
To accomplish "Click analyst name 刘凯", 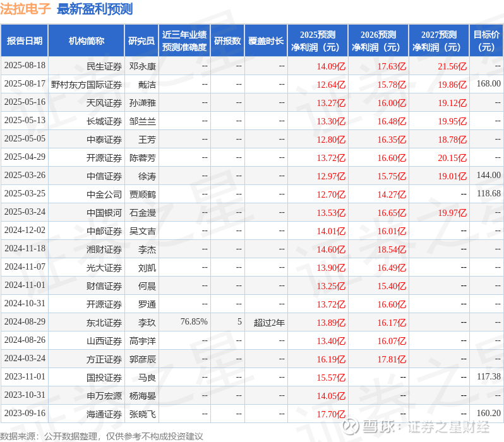I will 147,268.
